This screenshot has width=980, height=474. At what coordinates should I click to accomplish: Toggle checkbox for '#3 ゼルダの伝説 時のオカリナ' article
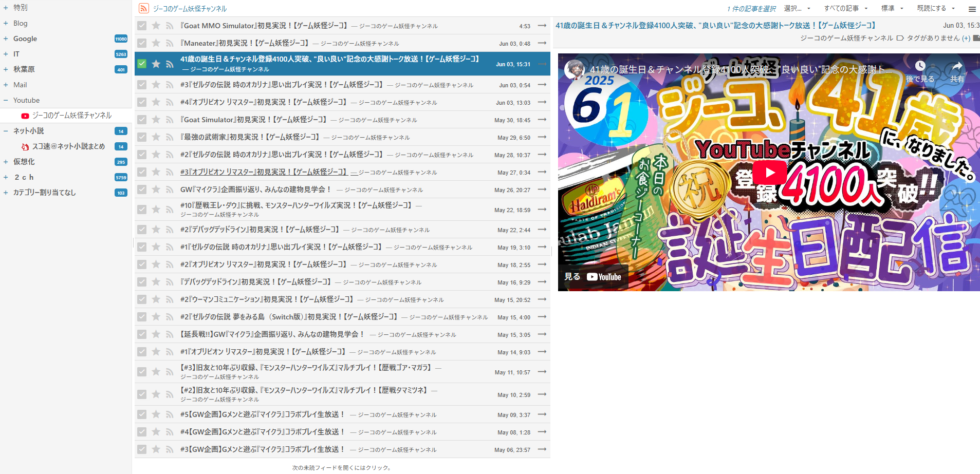coord(142,85)
